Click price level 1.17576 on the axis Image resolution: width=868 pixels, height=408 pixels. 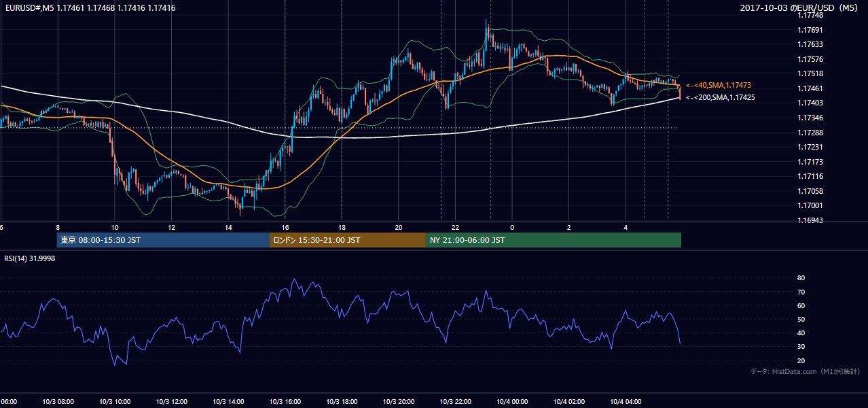click(810, 59)
